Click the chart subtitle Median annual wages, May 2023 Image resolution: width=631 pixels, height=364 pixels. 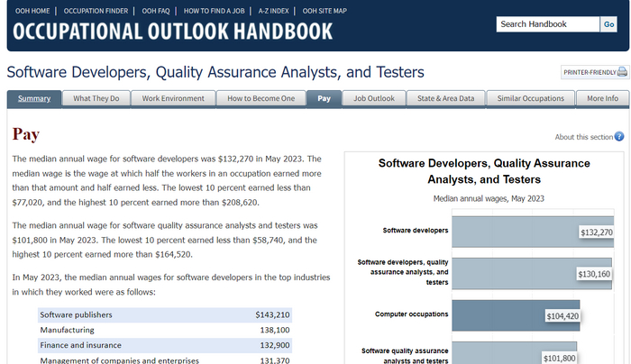[489, 199]
